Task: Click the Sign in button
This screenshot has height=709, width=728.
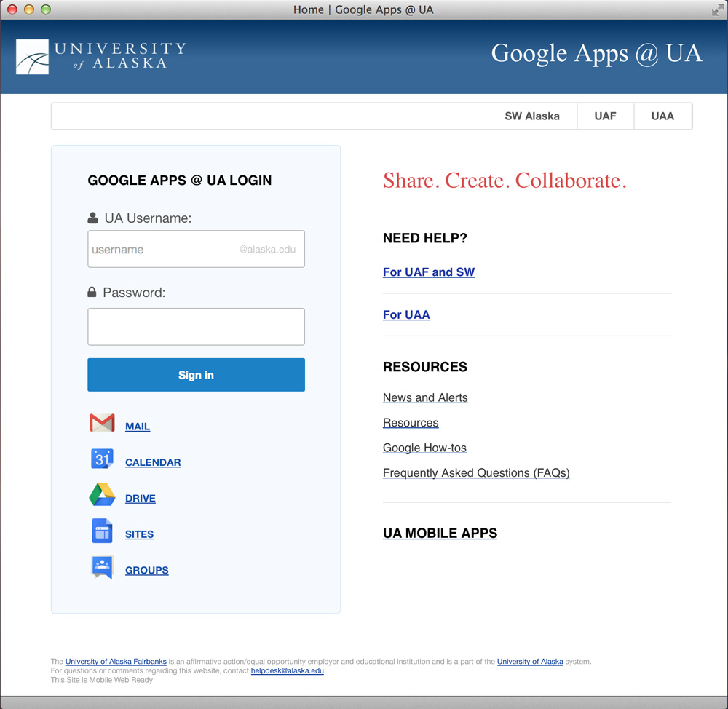Action: click(x=197, y=375)
